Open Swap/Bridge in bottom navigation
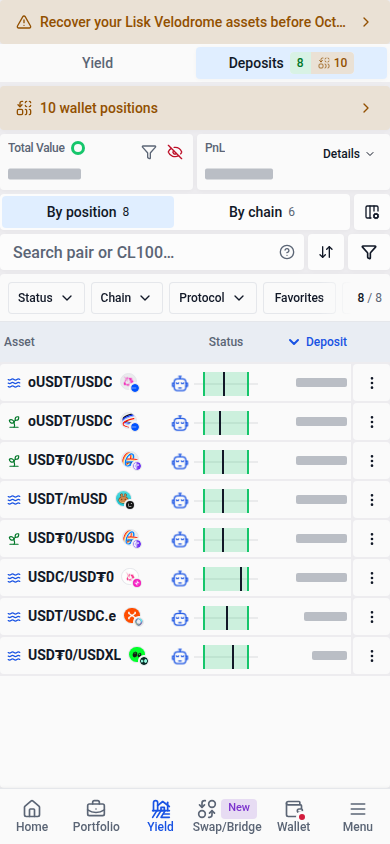Viewport: 390px width, 844px height. pyautogui.click(x=226, y=816)
